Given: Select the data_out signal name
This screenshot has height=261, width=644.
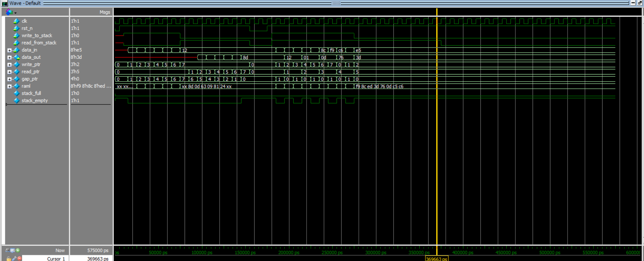Looking at the screenshot, I should coord(31,57).
